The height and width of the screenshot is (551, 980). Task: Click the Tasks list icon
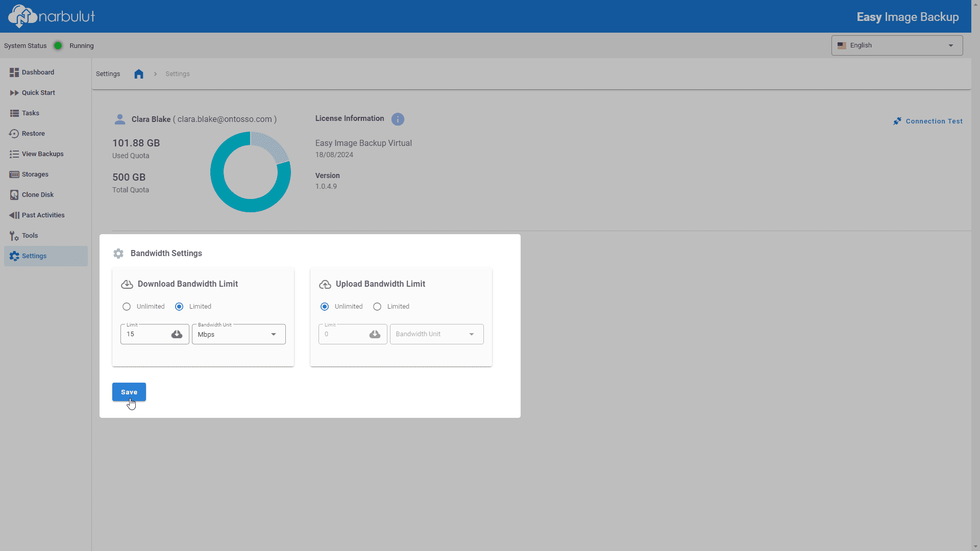14,113
